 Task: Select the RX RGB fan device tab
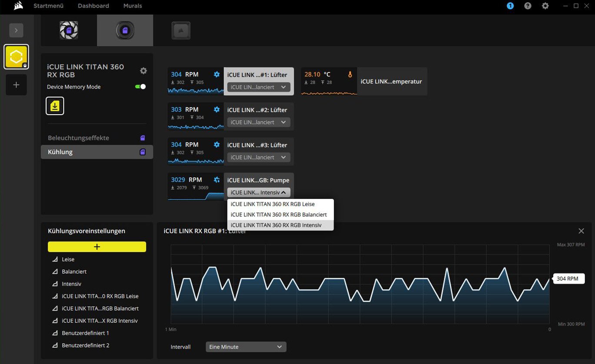coord(69,30)
